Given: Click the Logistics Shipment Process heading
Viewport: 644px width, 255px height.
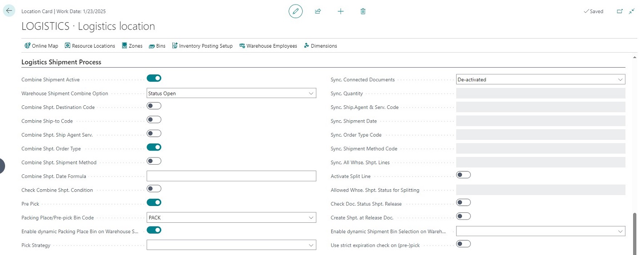Looking at the screenshot, I should [x=61, y=62].
